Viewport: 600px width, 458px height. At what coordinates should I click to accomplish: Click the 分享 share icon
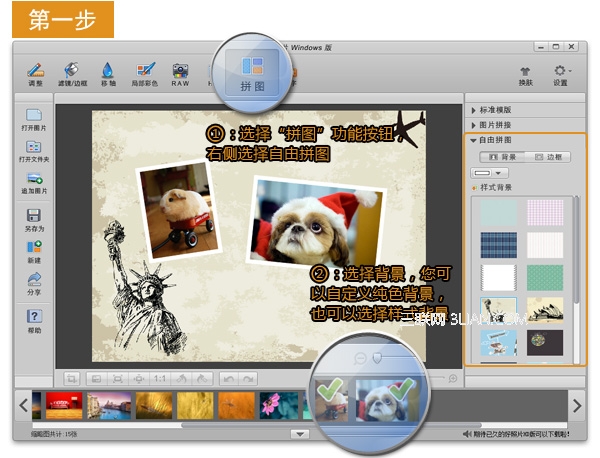click(x=34, y=284)
